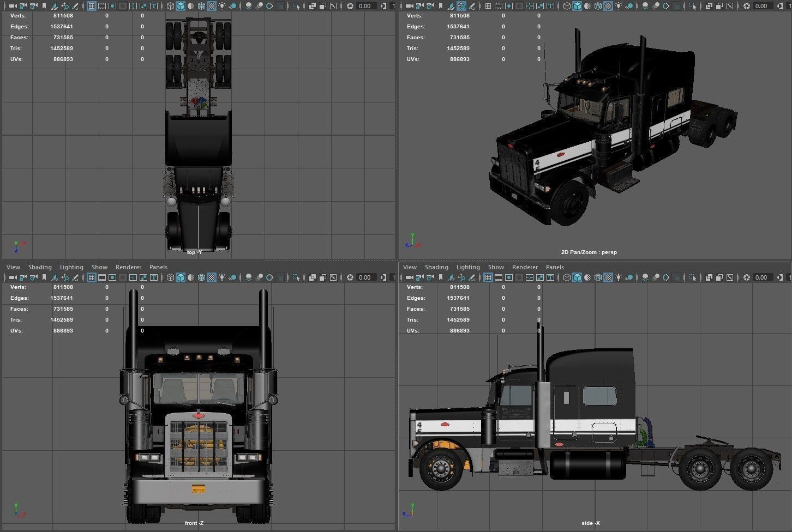
Task: Click Select Camera icon in perspective panel
Action: click(409, 6)
